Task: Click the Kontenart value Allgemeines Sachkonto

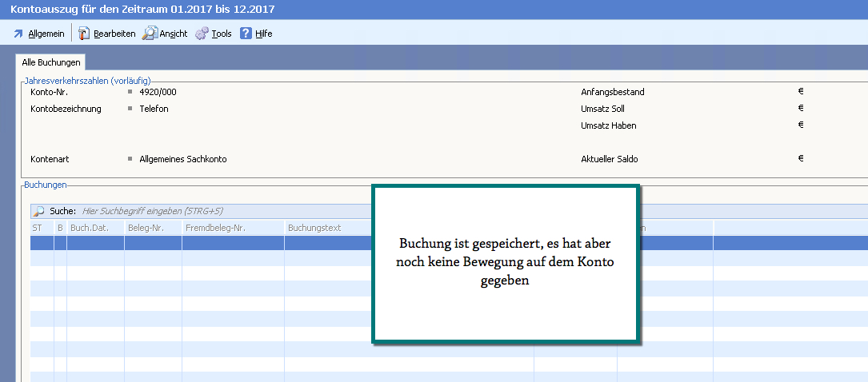Action: coord(182,159)
